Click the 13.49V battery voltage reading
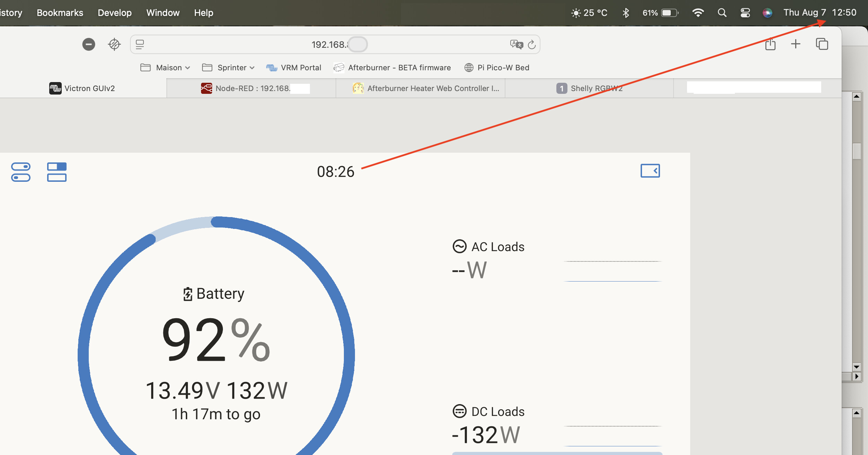 point(183,391)
